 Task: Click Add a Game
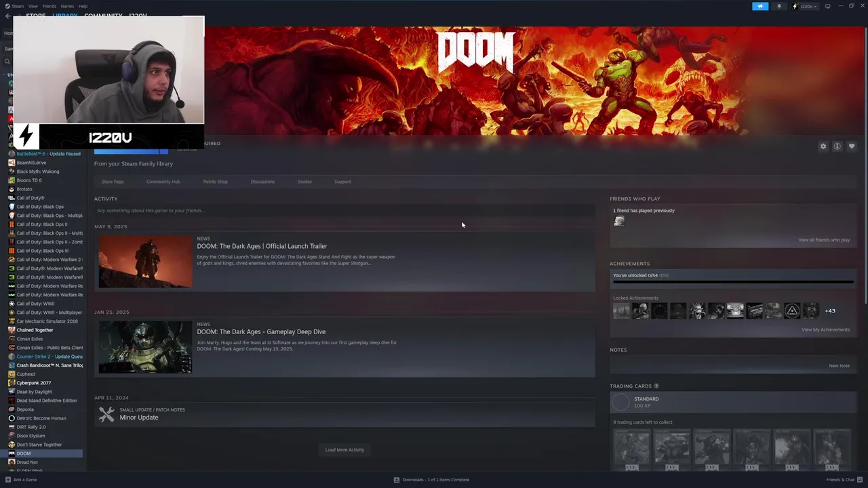(21, 480)
